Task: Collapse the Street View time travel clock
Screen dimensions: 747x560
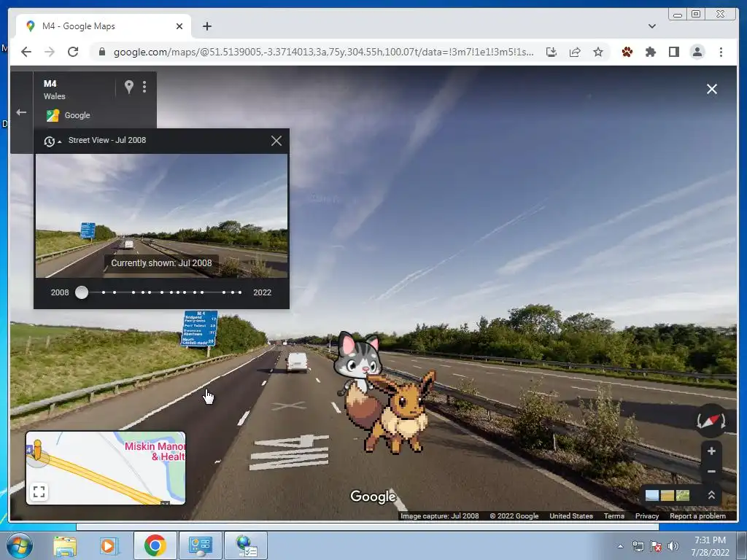Action: coord(52,141)
